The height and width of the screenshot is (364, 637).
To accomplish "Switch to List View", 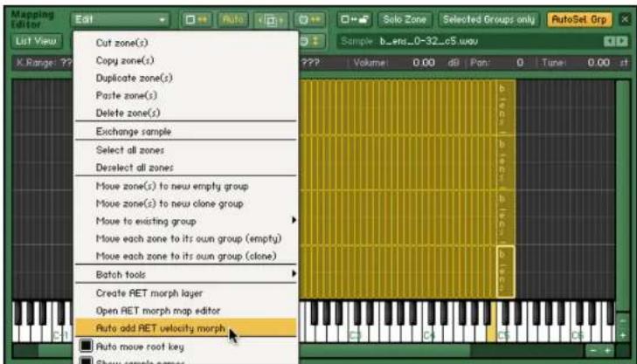I will point(36,41).
